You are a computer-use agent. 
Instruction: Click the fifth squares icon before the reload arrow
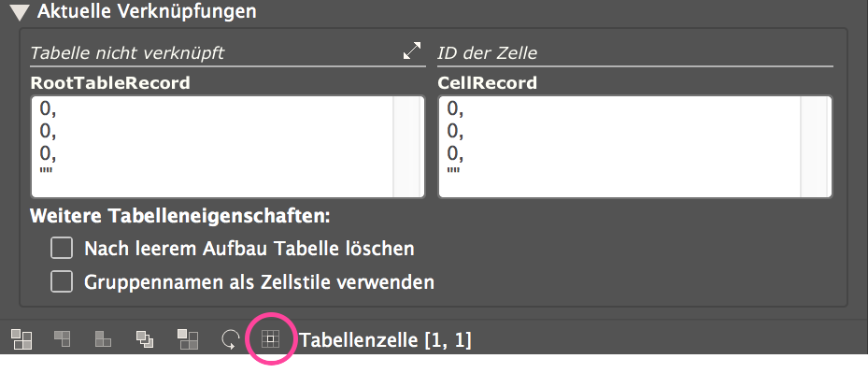[188, 339]
